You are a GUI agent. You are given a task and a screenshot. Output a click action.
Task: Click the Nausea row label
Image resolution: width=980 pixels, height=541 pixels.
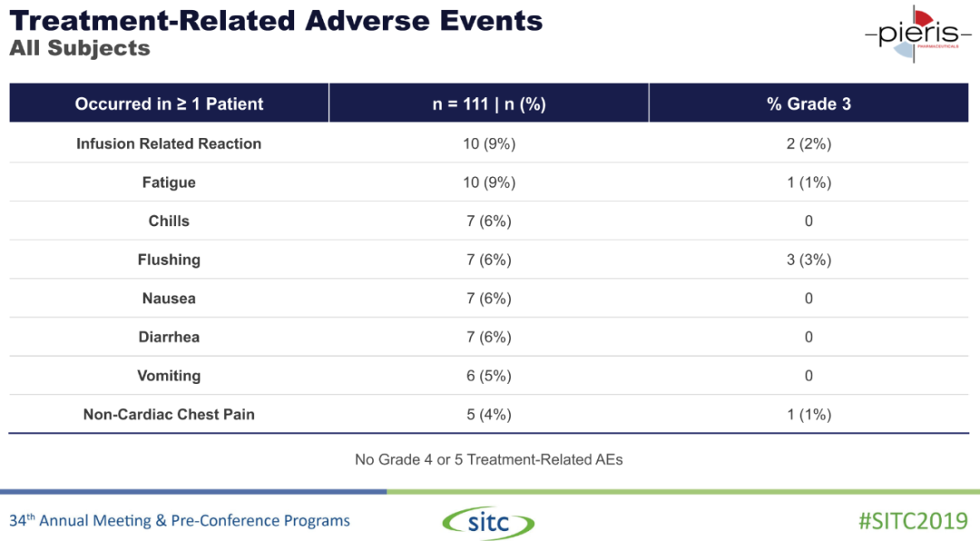pyautogui.click(x=169, y=299)
